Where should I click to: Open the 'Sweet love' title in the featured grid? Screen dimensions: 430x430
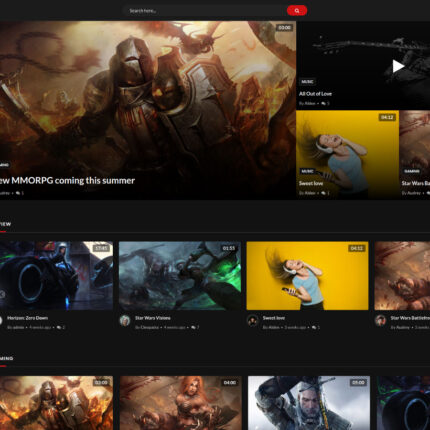(x=311, y=183)
